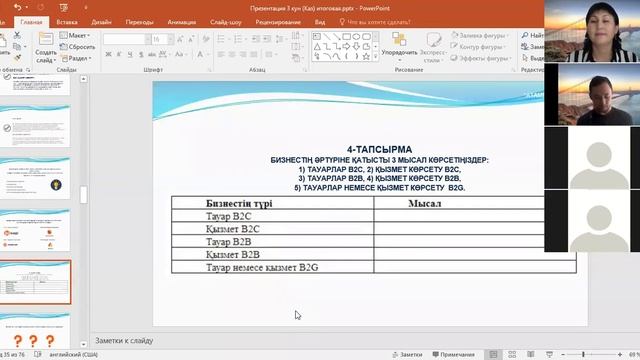Select the right arrow shape in gallery

[x=347, y=47]
